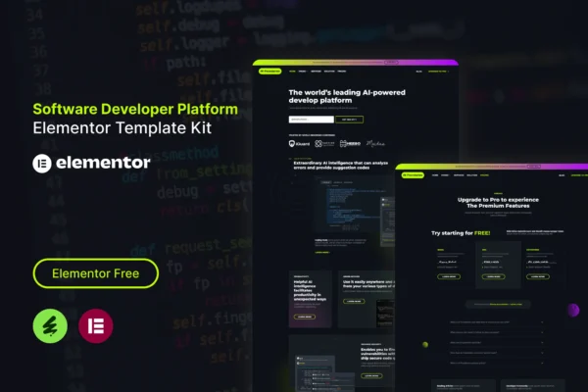Click the four-circle pattern company logo
This screenshot has height=392, width=588.
pos(324,144)
